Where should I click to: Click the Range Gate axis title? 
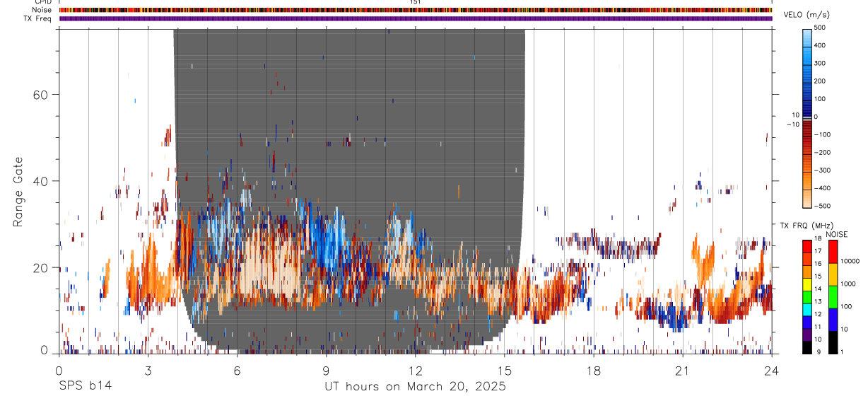coord(18,192)
